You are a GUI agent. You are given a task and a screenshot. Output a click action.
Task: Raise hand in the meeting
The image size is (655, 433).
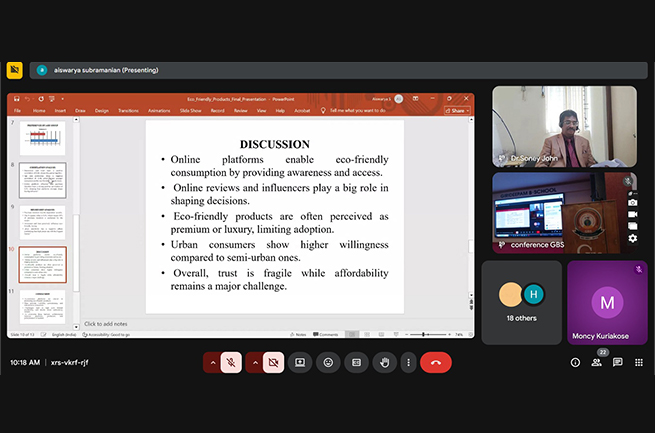(383, 362)
